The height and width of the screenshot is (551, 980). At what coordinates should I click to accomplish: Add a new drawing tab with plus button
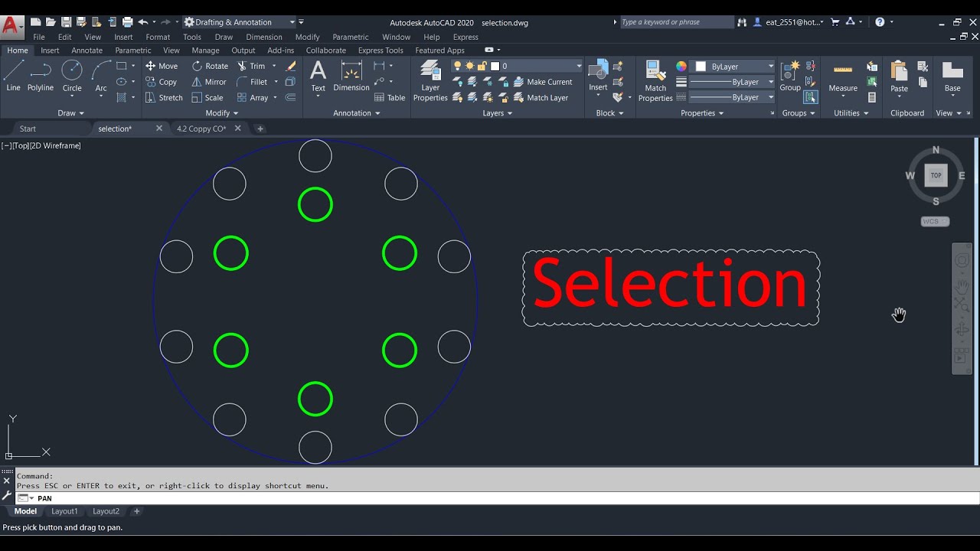click(260, 129)
